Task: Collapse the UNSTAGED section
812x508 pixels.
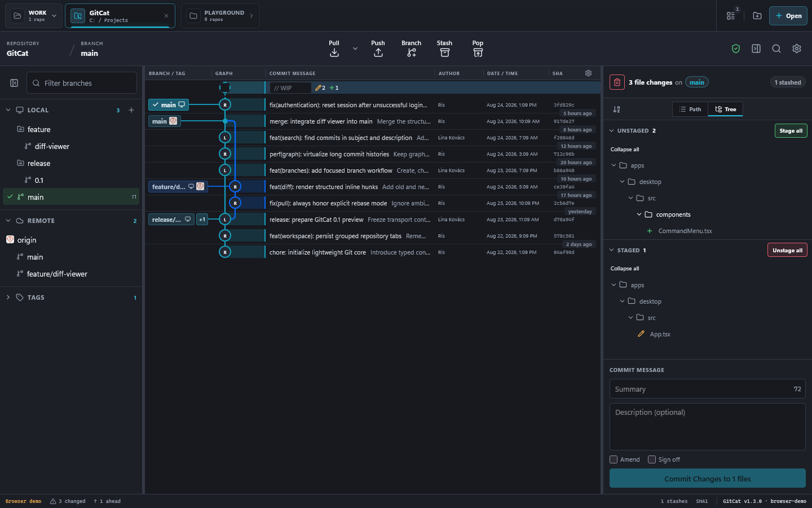Action: click(x=612, y=130)
